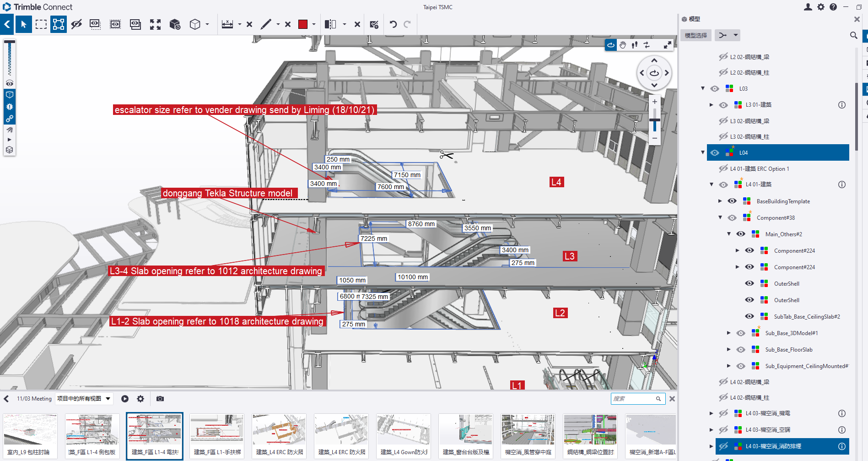
Task: Click the zoom to fit icon
Action: tap(155, 24)
